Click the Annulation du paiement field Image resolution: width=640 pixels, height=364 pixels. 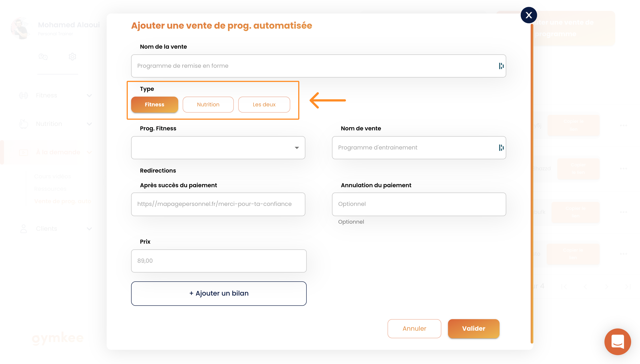(x=419, y=204)
